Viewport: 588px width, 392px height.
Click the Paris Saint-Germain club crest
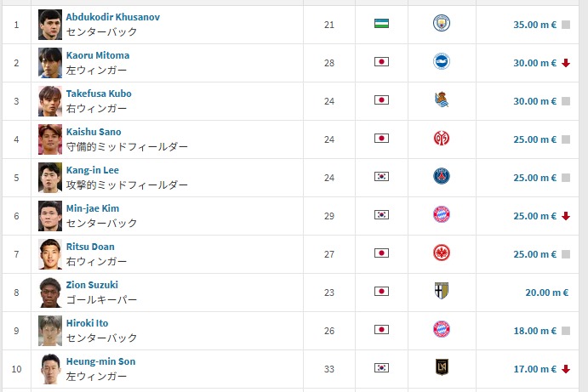point(441,177)
